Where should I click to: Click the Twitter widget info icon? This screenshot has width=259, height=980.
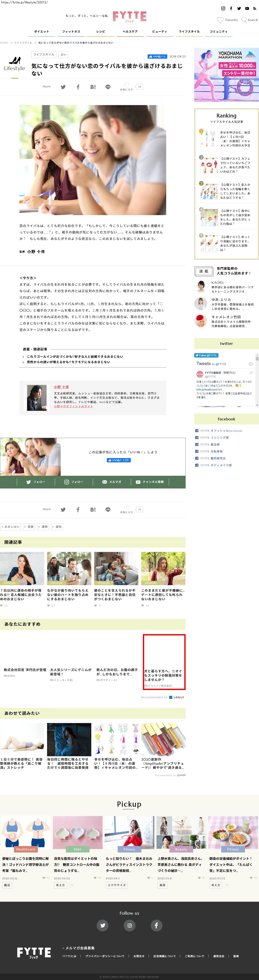click(x=251, y=364)
